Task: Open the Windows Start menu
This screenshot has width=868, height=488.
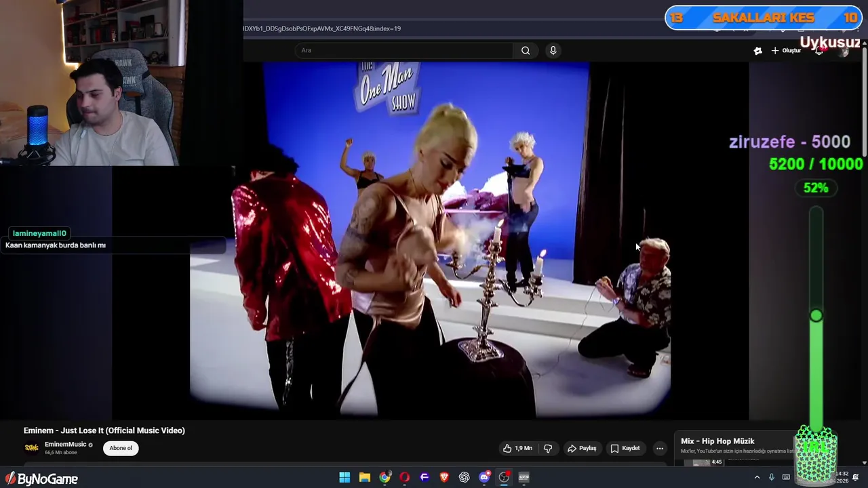Action: (344, 477)
